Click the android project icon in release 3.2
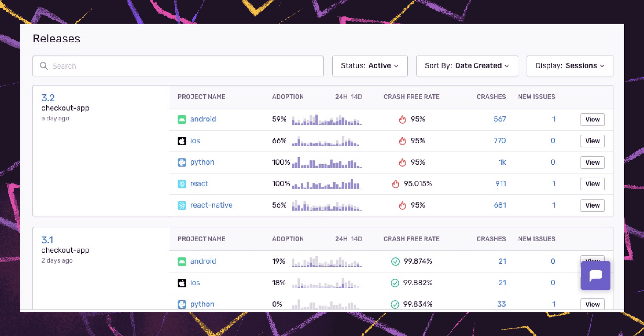Viewport: 644px width, 336px height. (182, 119)
